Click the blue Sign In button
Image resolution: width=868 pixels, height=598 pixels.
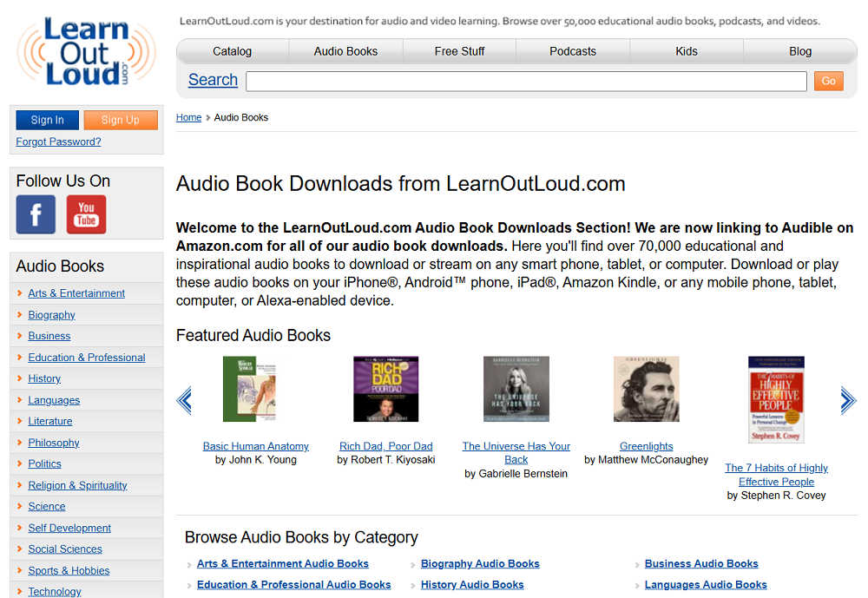[48, 120]
